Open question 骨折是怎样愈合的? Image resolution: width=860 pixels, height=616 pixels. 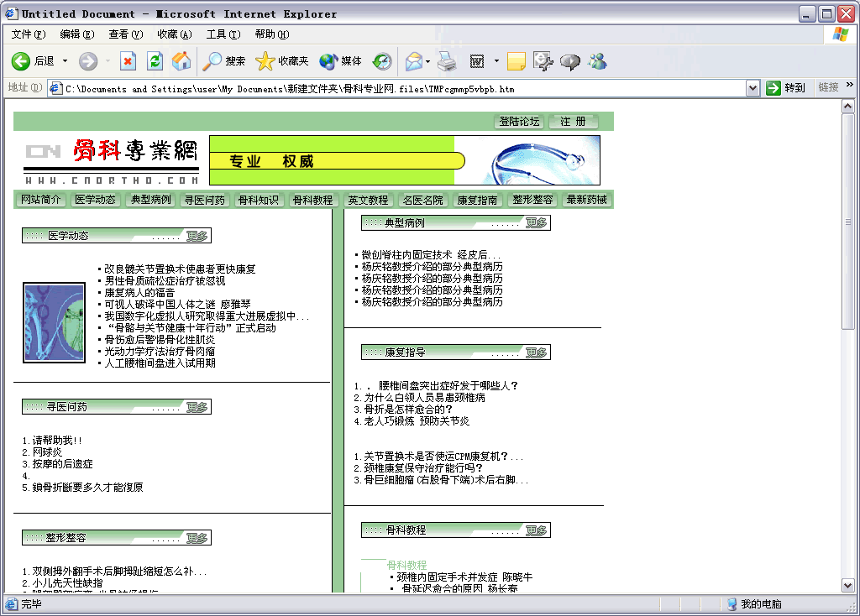coord(408,410)
